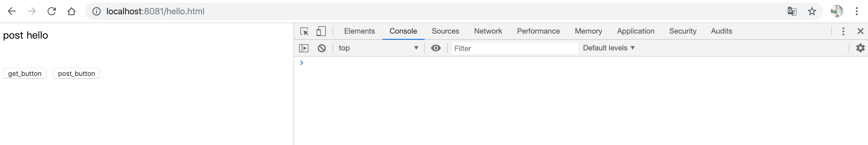Open the top context dropdown

pyautogui.click(x=378, y=48)
